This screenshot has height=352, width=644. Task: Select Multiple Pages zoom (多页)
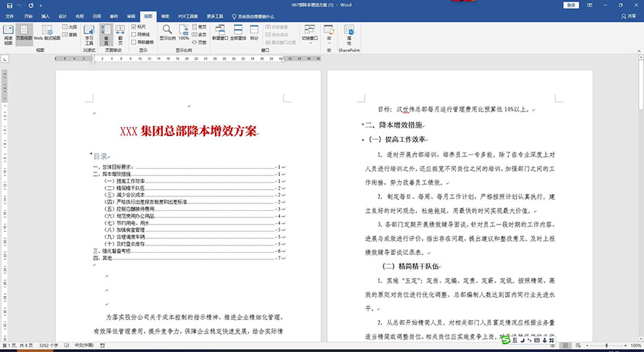pyautogui.click(x=200, y=35)
